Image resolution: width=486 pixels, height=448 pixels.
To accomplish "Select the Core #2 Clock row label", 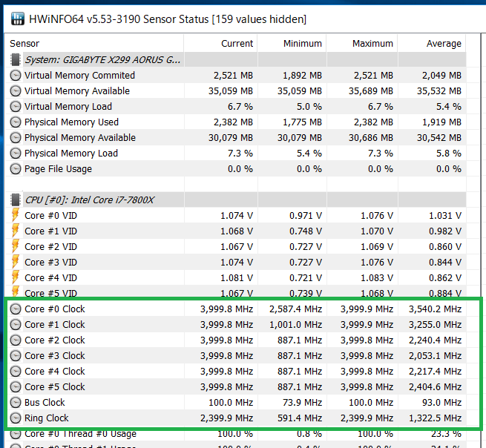I will [55, 340].
